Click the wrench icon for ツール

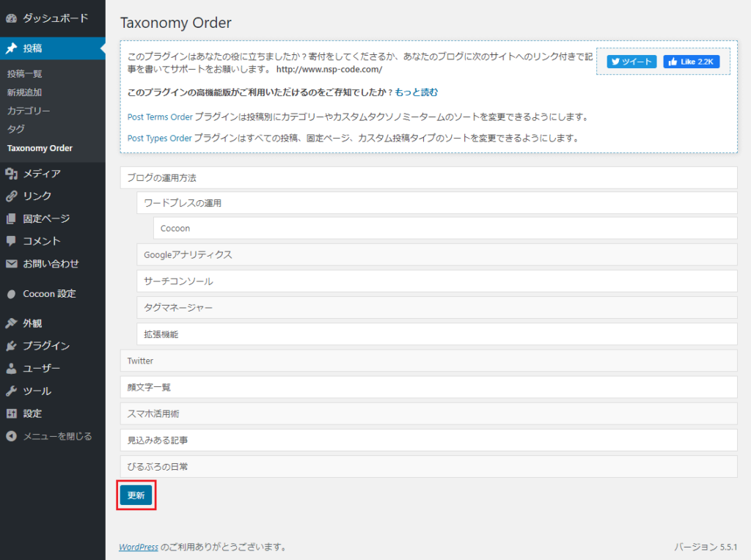(x=12, y=391)
